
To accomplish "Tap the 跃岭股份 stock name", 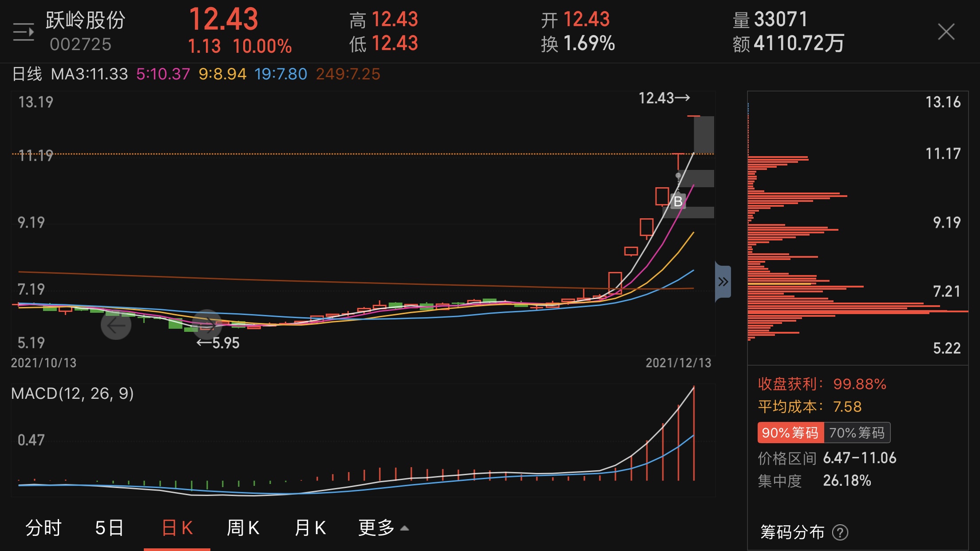I will coord(85,20).
